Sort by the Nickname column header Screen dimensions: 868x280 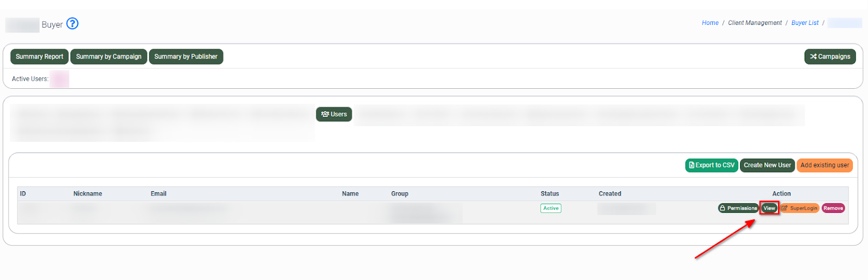pyautogui.click(x=87, y=193)
